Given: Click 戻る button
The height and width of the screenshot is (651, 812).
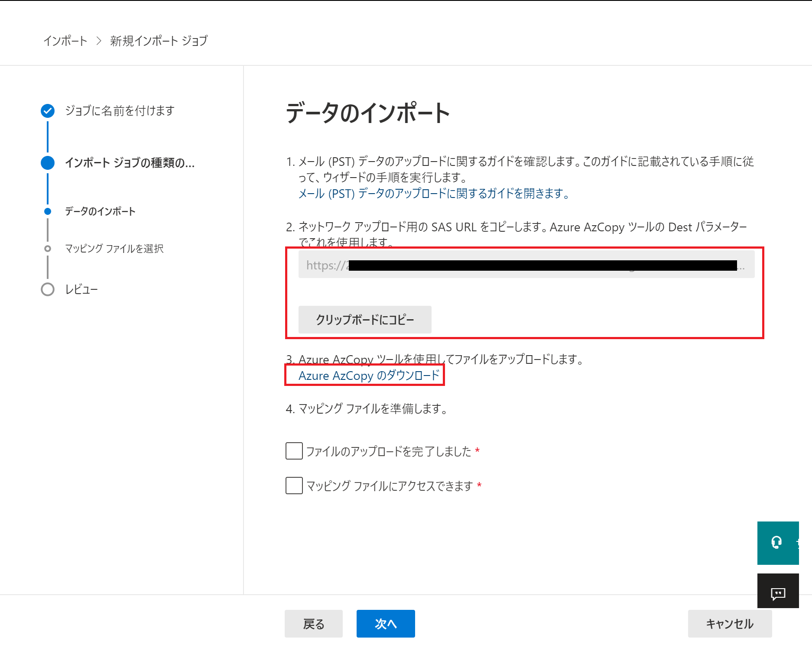Looking at the screenshot, I should (314, 624).
